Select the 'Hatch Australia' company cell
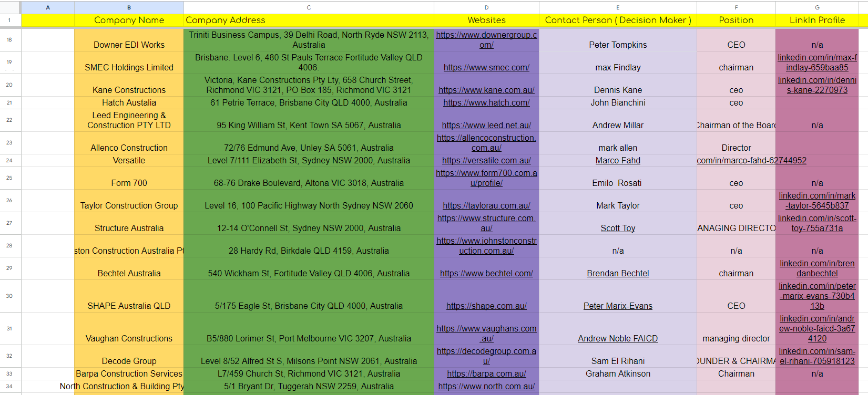Image resolution: width=868 pixels, height=395 pixels. click(x=129, y=102)
